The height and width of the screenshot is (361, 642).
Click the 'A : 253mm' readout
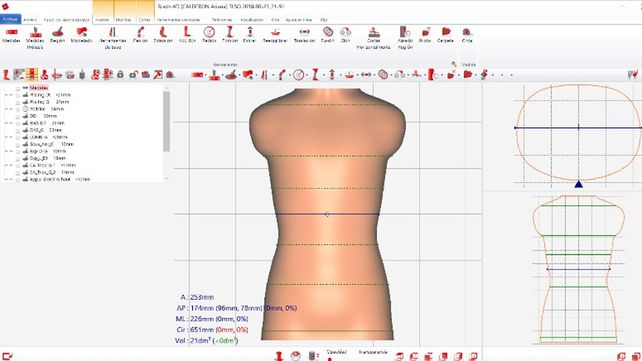197,297
